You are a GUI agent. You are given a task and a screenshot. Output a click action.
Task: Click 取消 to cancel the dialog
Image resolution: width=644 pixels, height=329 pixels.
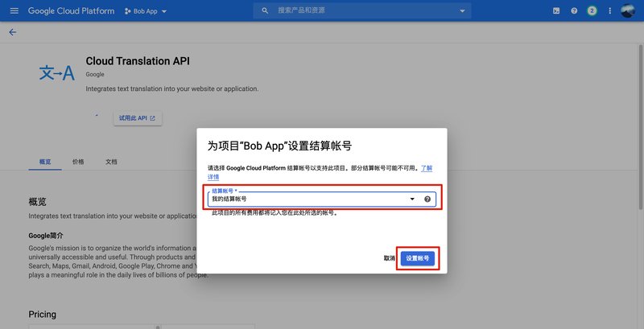pos(389,258)
